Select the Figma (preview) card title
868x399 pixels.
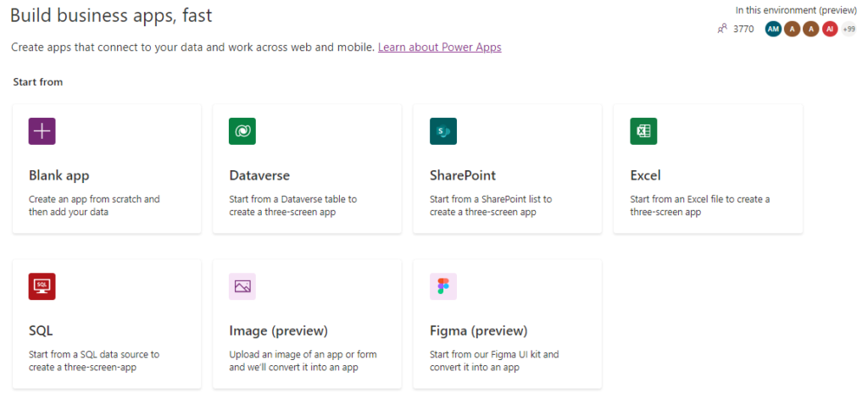pos(479,331)
